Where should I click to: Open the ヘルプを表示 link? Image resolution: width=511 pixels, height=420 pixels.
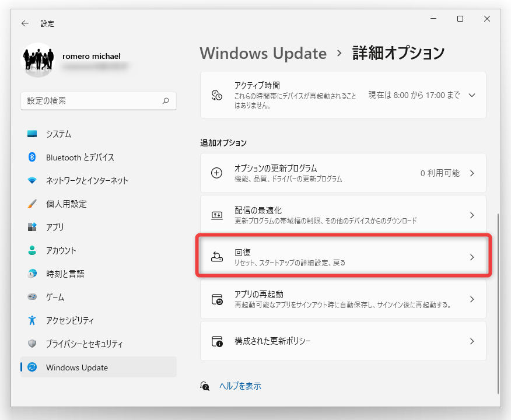(x=240, y=386)
